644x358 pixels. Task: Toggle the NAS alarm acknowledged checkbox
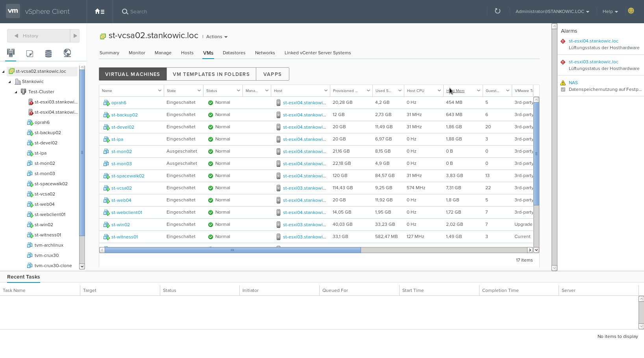coord(563,89)
